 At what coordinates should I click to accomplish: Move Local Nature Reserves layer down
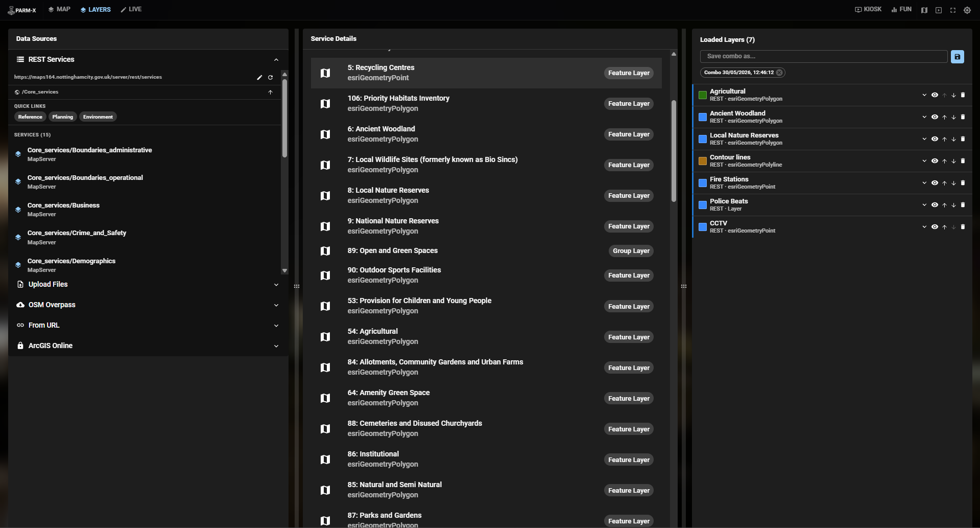click(x=953, y=139)
